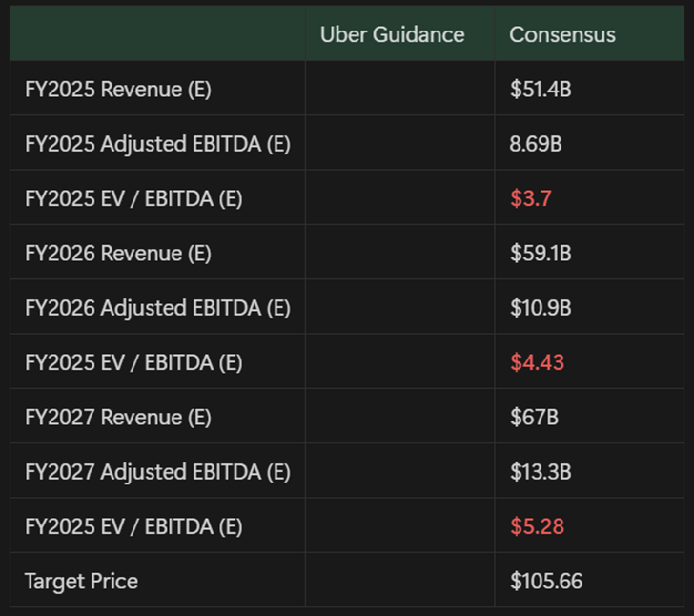694x616 pixels.
Task: Select the 8.69B consensus cell
Action: (x=536, y=144)
